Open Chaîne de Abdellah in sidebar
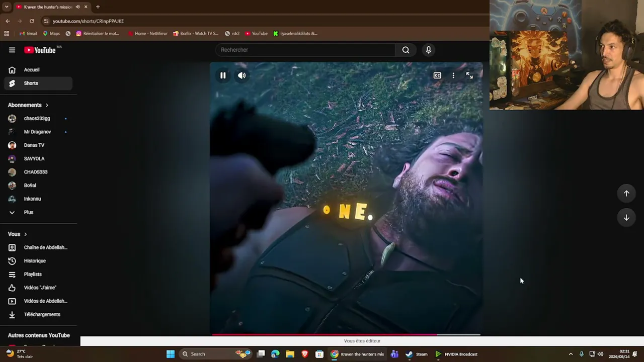This screenshot has width=644, height=362. tap(38, 247)
